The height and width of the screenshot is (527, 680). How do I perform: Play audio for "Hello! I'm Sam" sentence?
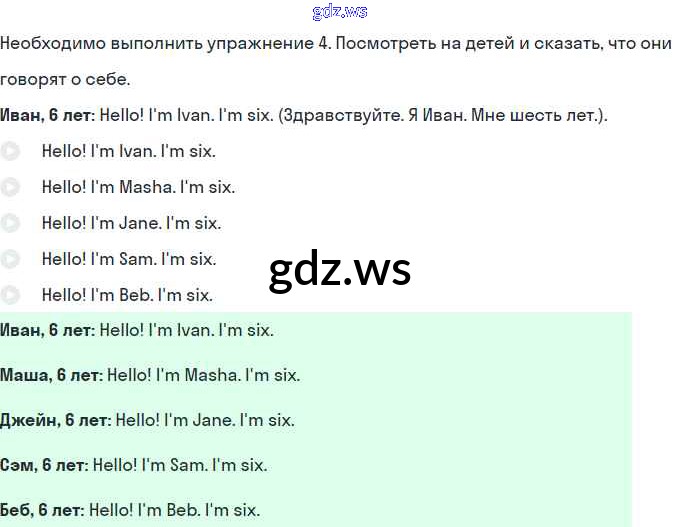click(10, 259)
